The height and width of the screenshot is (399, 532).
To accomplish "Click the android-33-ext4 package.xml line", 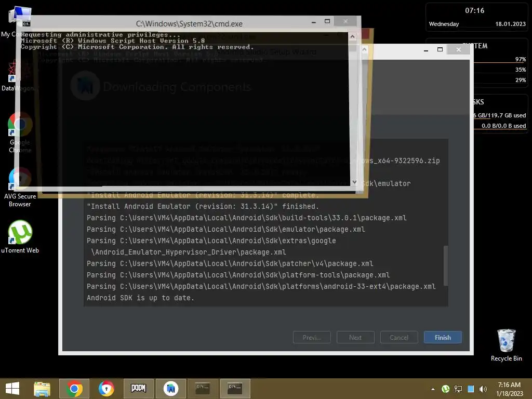I will click(x=261, y=286).
